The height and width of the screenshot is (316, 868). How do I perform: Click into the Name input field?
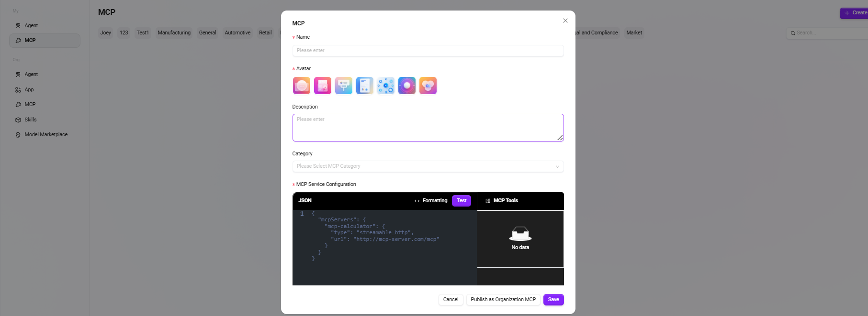(x=428, y=51)
